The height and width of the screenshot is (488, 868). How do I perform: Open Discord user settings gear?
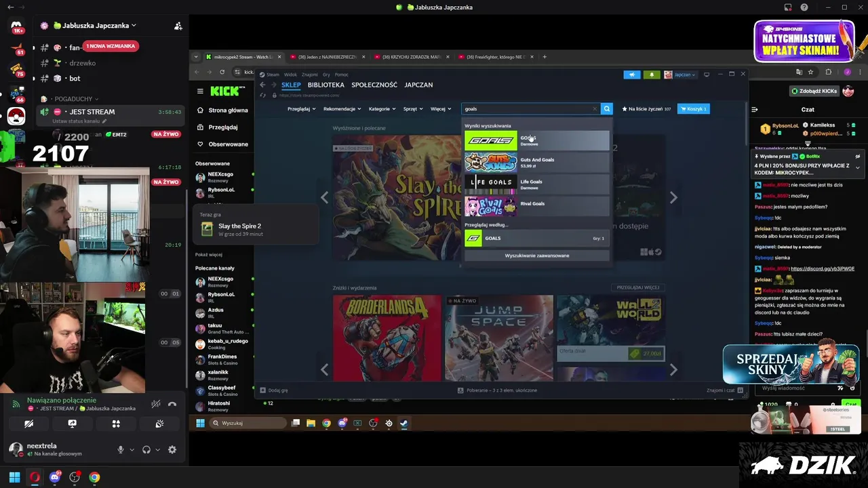pyautogui.click(x=172, y=449)
